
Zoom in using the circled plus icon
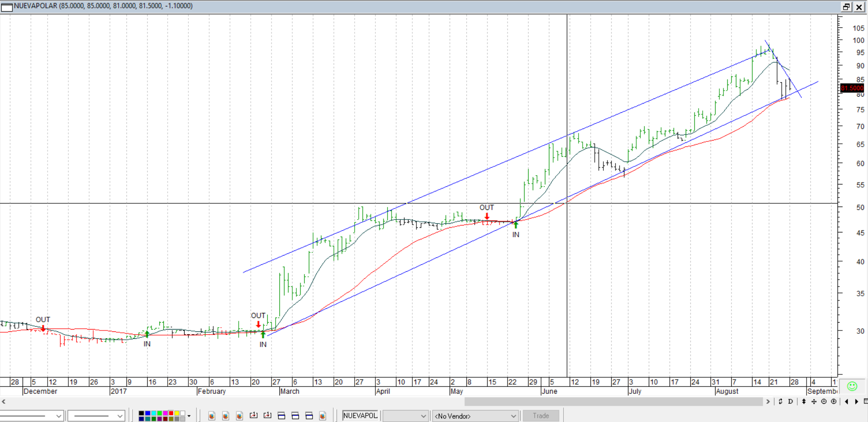coord(834,402)
